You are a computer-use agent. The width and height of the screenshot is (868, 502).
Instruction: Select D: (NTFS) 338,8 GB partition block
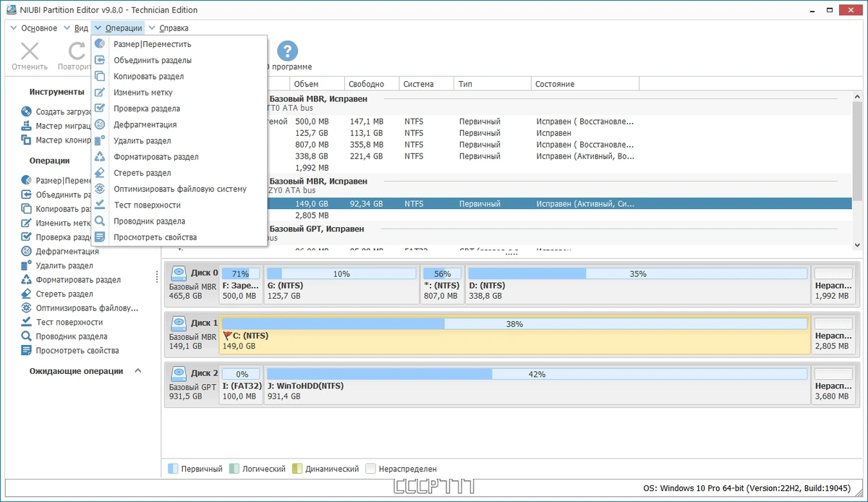(x=637, y=284)
